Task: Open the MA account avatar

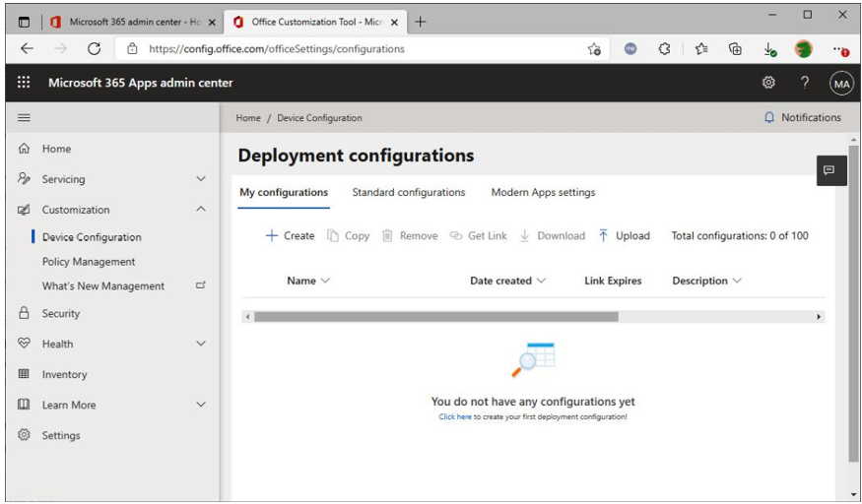Action: pyautogui.click(x=841, y=84)
